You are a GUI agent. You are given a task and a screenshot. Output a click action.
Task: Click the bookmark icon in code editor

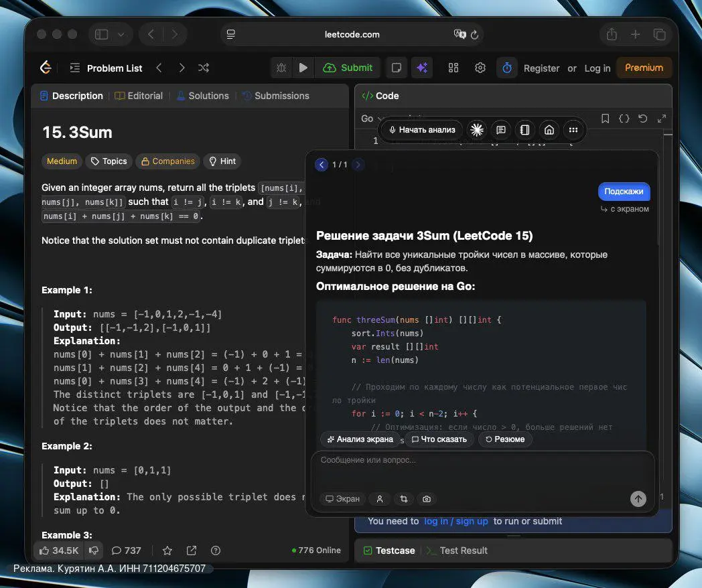(x=605, y=119)
